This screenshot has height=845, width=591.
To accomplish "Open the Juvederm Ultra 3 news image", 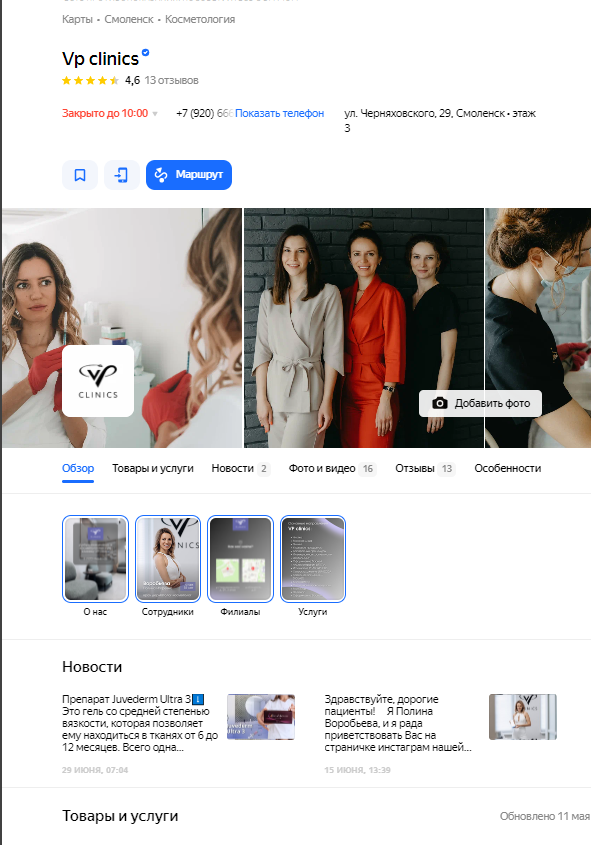I will point(261,717).
